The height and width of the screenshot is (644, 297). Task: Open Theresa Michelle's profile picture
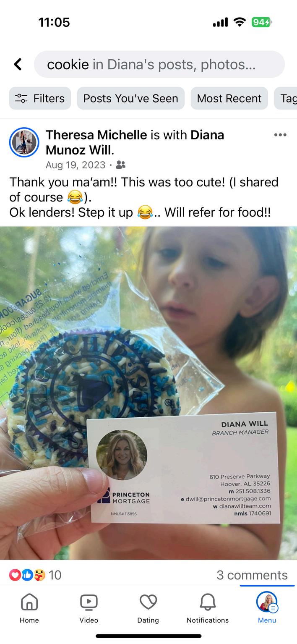(24, 142)
